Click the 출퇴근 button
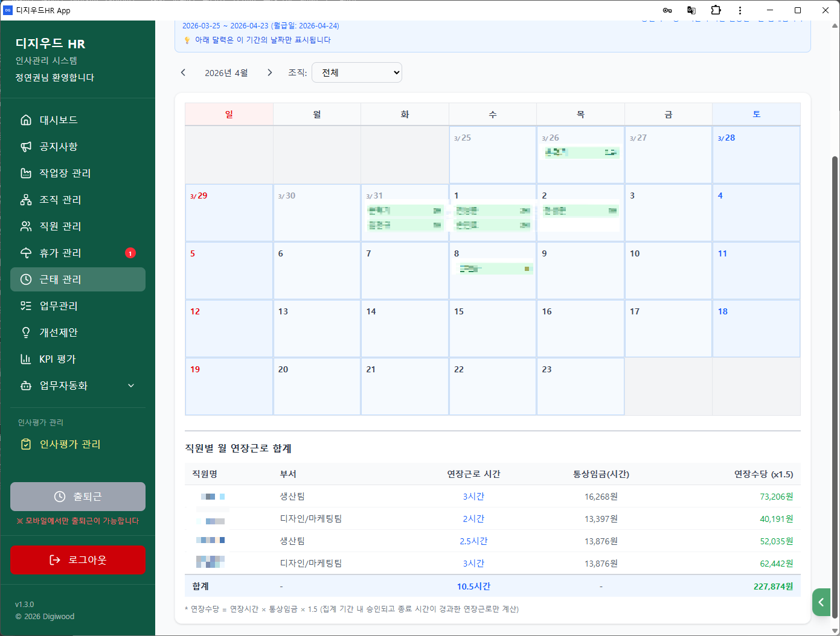 pos(78,497)
